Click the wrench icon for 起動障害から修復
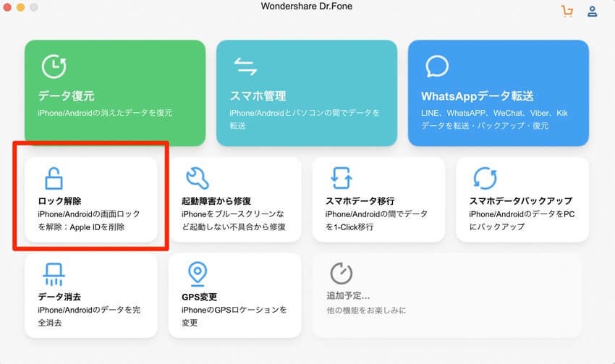The image size is (615, 364). pos(198,179)
